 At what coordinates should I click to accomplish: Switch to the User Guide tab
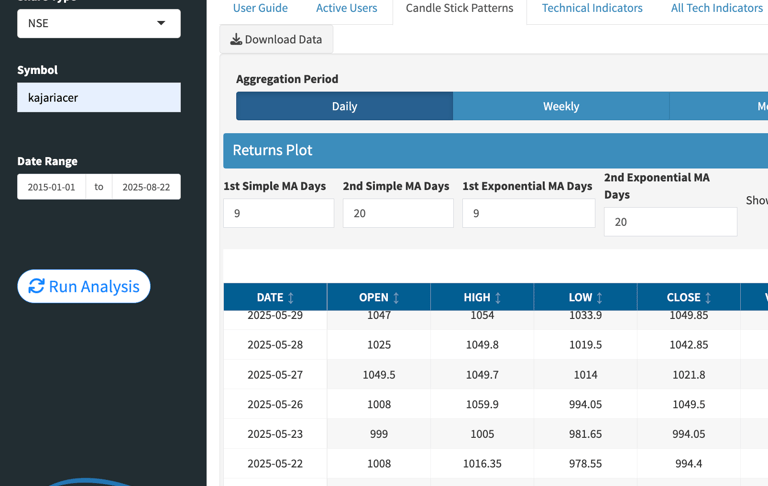260,8
